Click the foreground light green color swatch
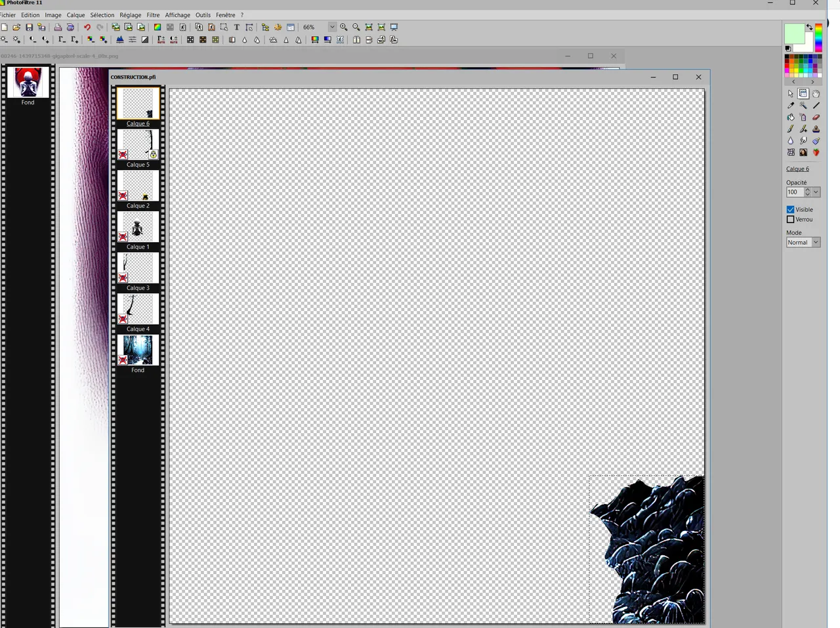 click(x=793, y=33)
